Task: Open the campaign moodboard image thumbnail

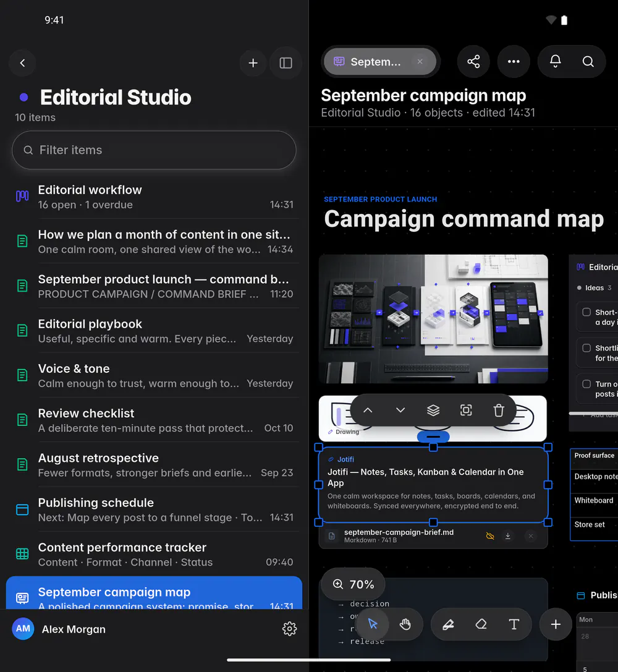Action: pos(433,319)
